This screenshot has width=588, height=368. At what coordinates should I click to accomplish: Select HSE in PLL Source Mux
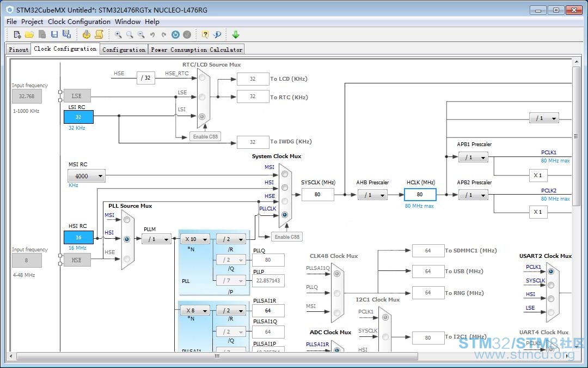click(x=127, y=259)
